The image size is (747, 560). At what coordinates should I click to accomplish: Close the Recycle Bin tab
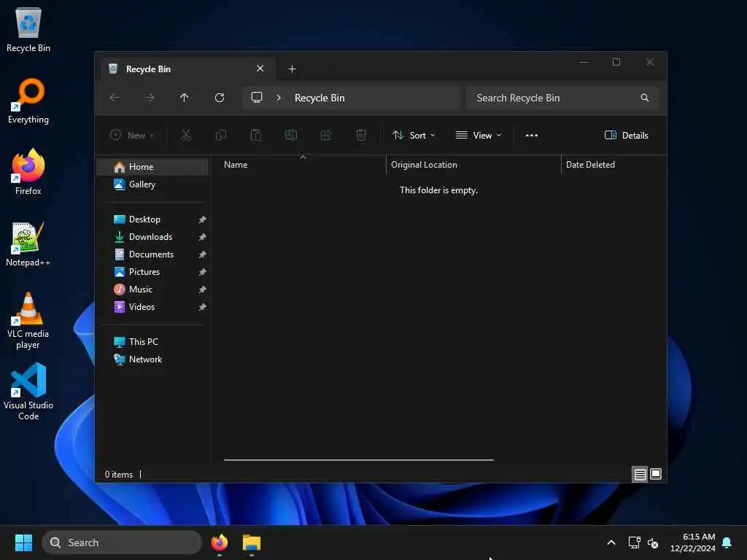[260, 69]
